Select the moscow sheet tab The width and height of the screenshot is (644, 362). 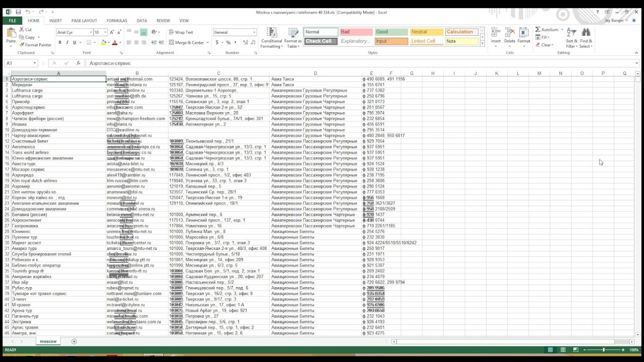(48, 341)
